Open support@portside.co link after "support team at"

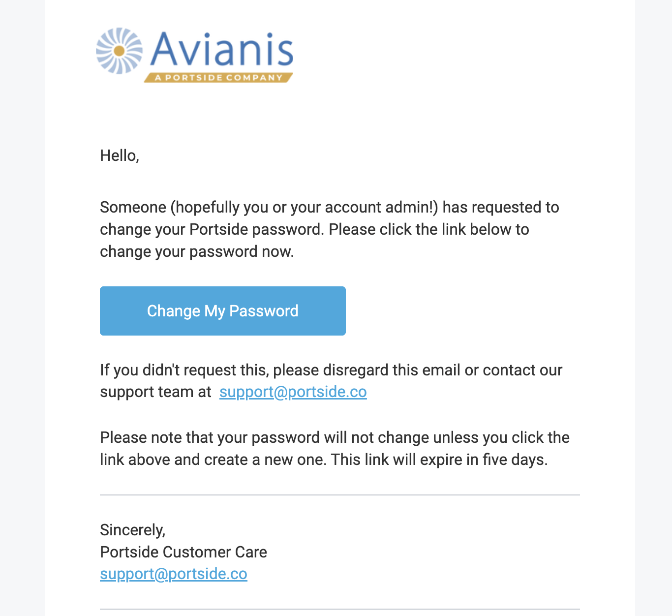tap(293, 392)
